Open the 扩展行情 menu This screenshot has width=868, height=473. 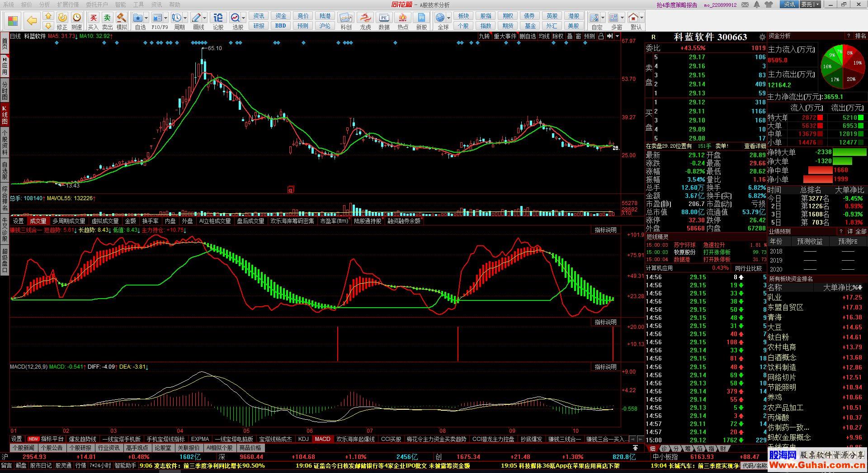68,5
